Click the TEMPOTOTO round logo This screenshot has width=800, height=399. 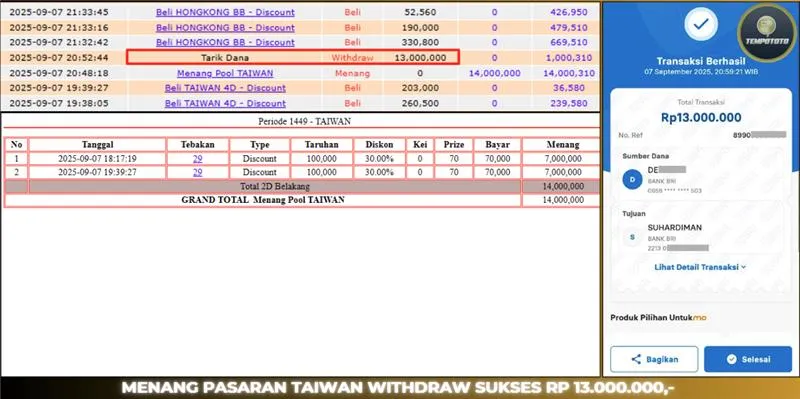pyautogui.click(x=767, y=33)
